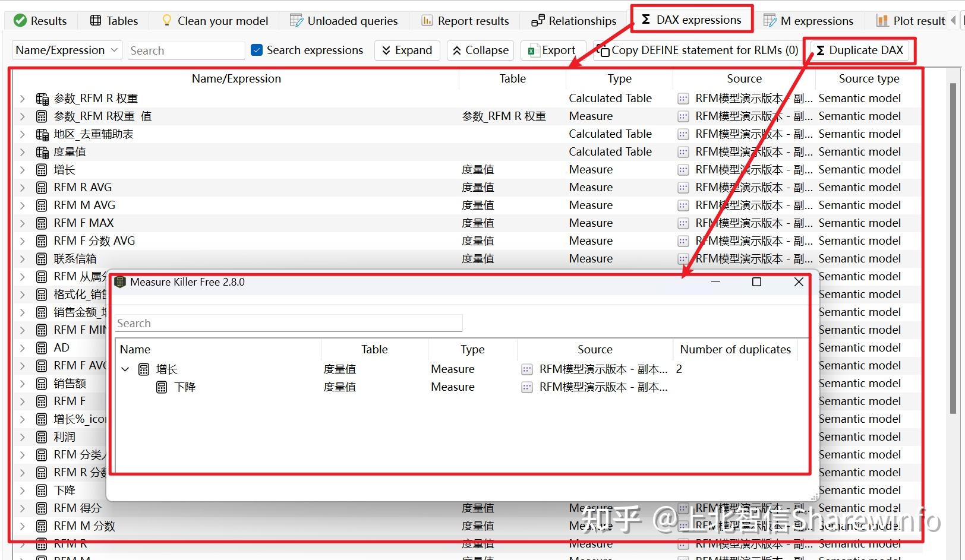Open Report results
The image size is (965, 560).
465,20
